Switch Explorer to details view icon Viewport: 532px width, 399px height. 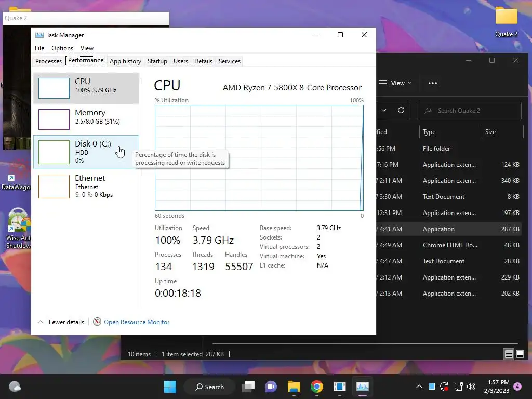point(509,354)
